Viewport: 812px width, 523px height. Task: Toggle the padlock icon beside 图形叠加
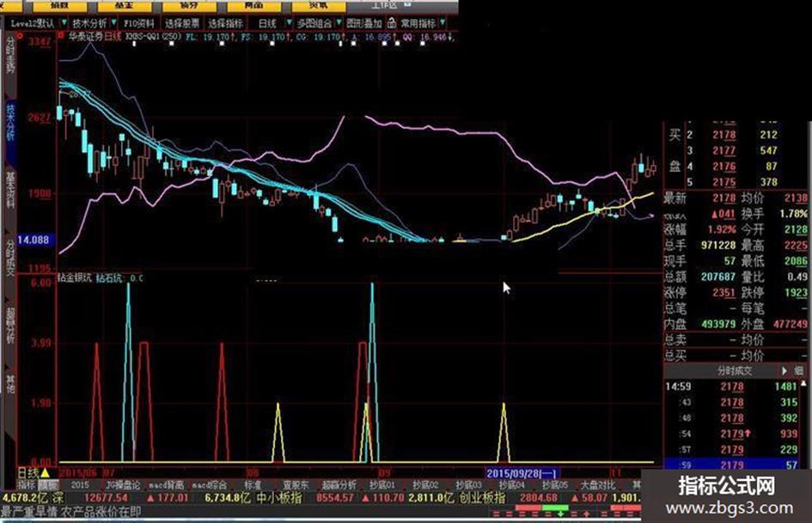tap(392, 23)
